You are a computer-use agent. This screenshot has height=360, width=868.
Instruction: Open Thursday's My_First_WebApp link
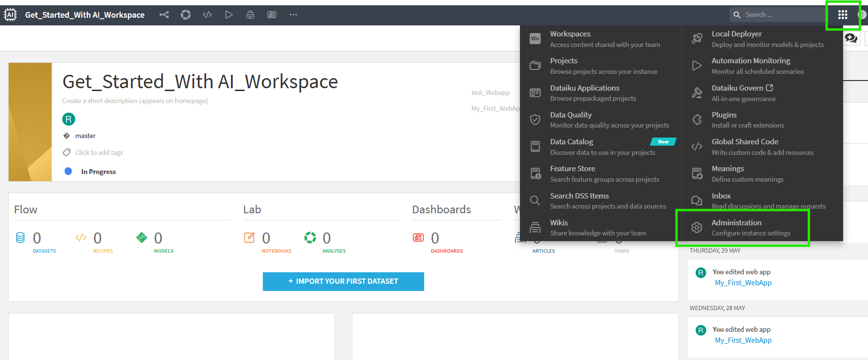pos(743,283)
